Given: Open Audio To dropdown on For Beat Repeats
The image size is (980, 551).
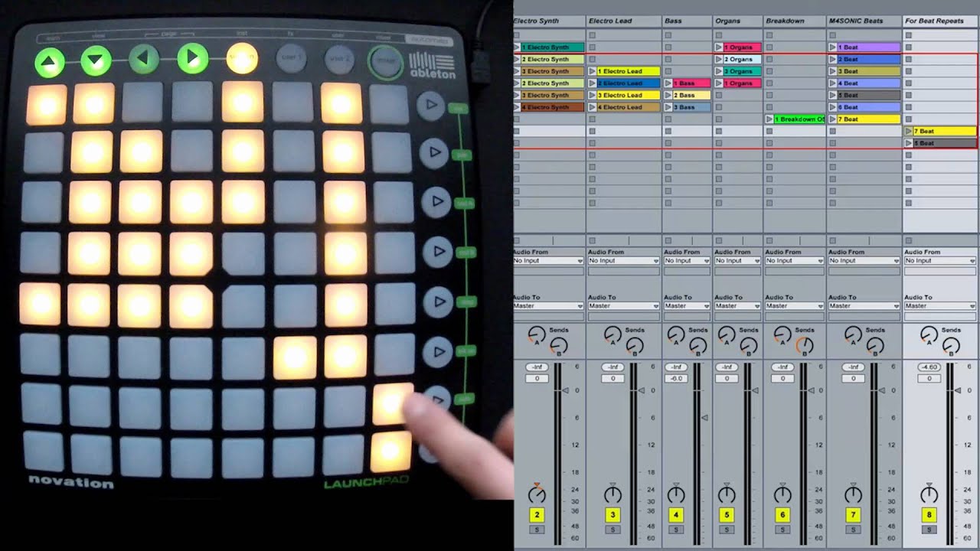Looking at the screenshot, I should (940, 306).
